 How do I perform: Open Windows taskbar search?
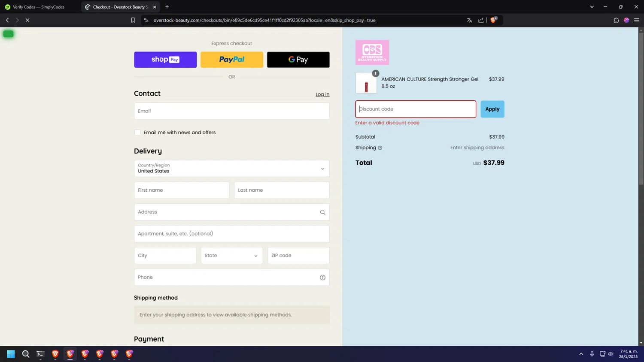26,354
